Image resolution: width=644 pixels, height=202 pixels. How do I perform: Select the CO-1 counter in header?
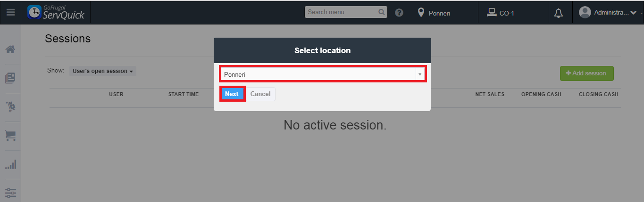pos(501,13)
